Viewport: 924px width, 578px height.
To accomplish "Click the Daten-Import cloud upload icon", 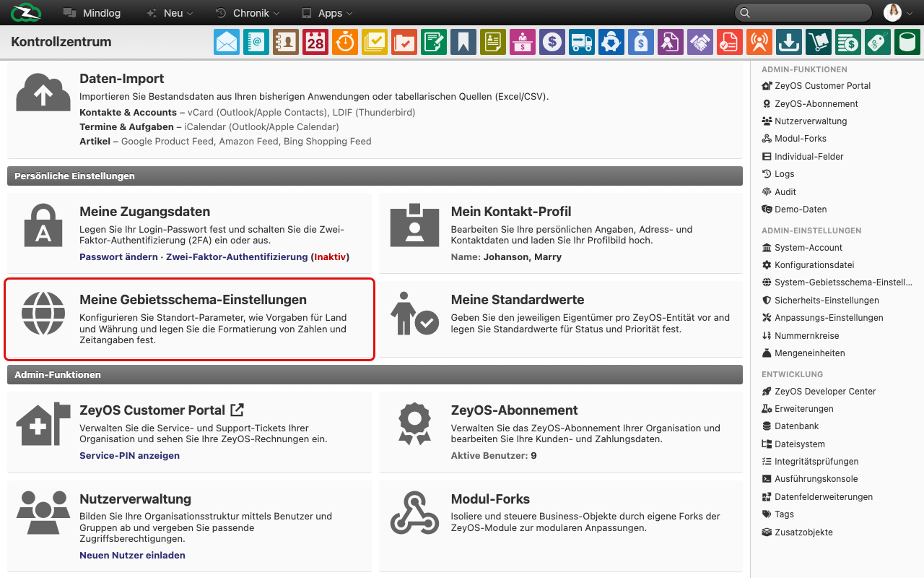I will 43,92.
